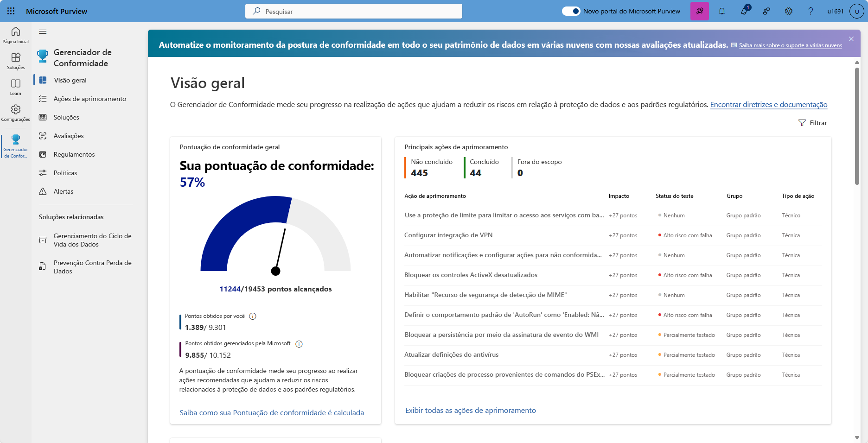Open Encontrar diretrizes e documentação link
This screenshot has width=868, height=443.
pos(769,105)
